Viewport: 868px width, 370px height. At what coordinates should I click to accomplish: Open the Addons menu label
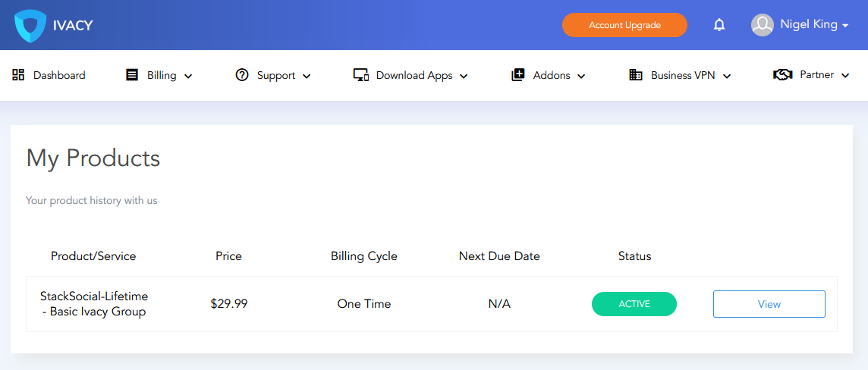point(552,75)
